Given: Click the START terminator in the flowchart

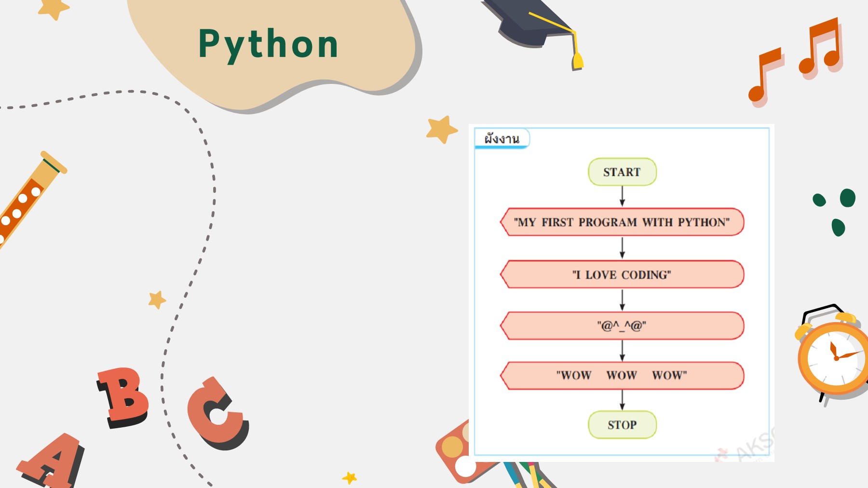Looking at the screenshot, I should point(622,172).
